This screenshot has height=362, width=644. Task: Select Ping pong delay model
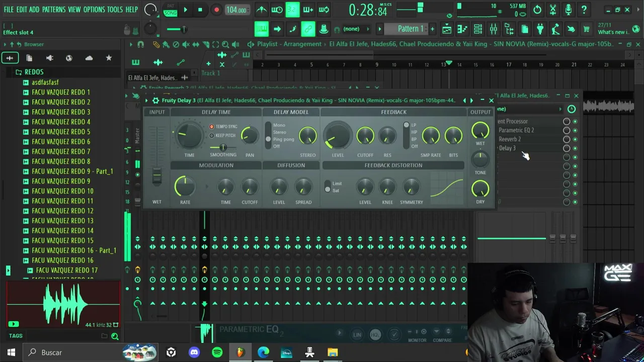click(x=283, y=139)
